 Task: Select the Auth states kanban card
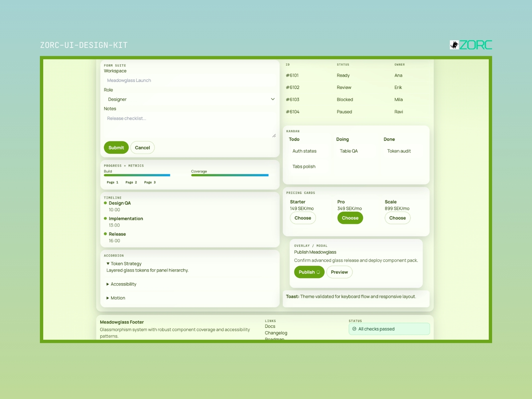point(309,151)
